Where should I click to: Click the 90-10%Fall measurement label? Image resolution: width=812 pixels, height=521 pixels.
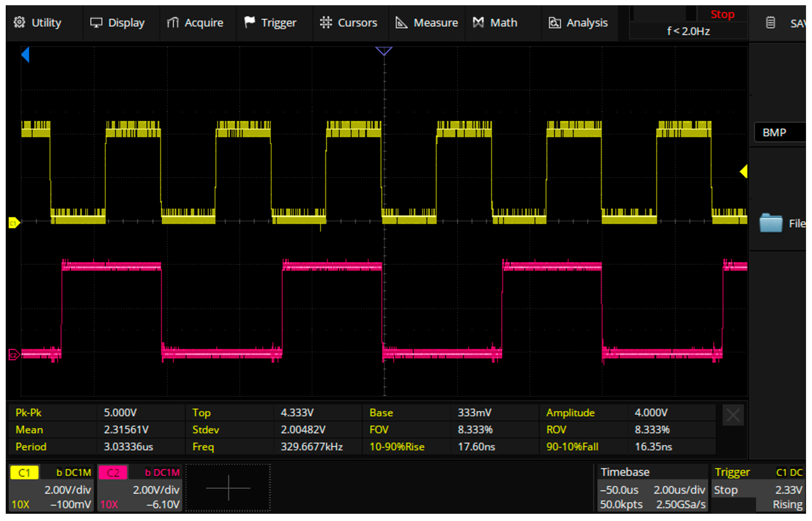coord(572,447)
